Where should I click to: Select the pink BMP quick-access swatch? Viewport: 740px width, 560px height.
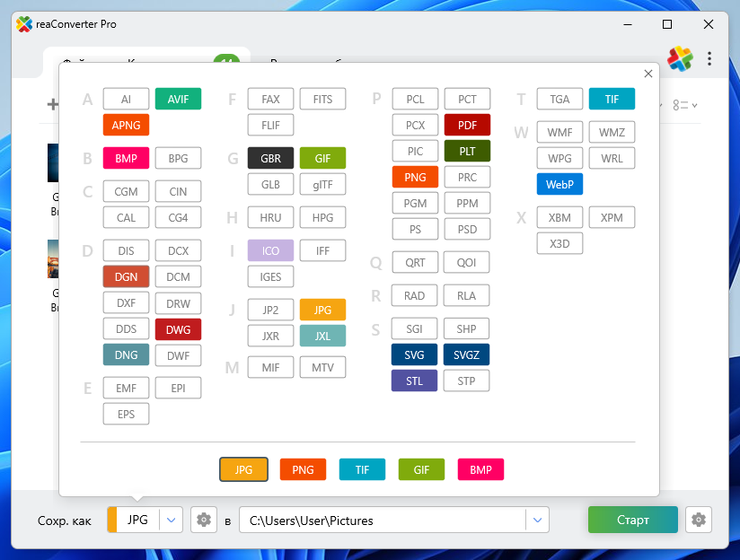(480, 469)
